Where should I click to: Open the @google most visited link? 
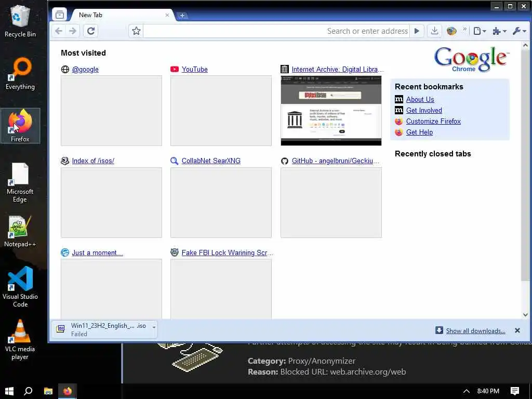85,69
